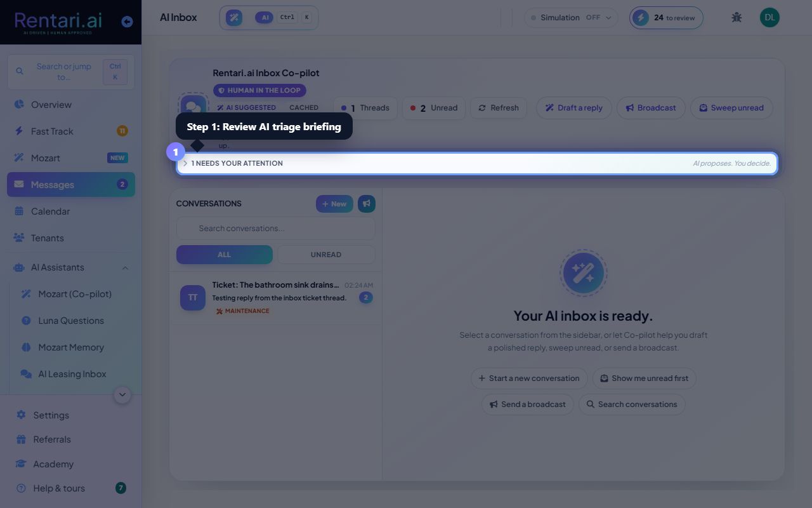Open Tenants in the sidebar
This screenshot has width=812, height=508.
70,238
